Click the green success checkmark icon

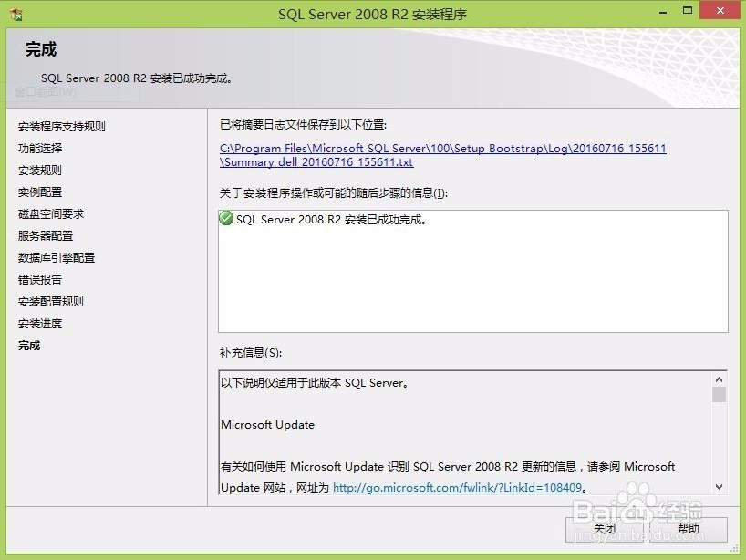click(226, 219)
